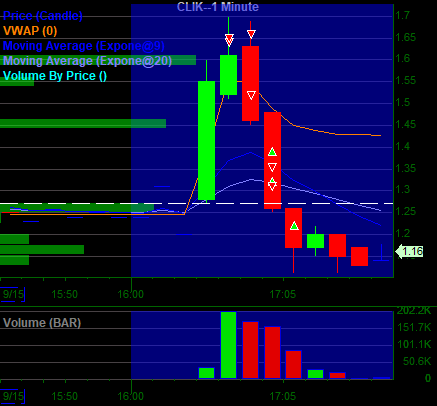This screenshot has width=437, height=406.
Task: Click the 1.4 price axis label
Action: (x=403, y=146)
